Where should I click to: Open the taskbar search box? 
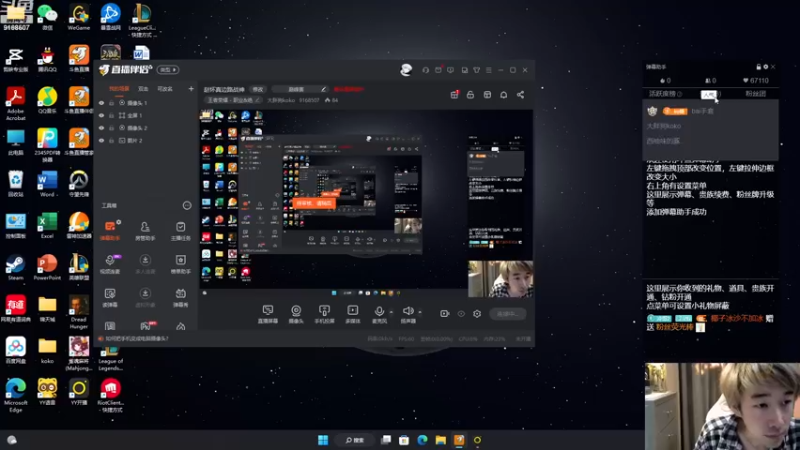pyautogui.click(x=355, y=440)
